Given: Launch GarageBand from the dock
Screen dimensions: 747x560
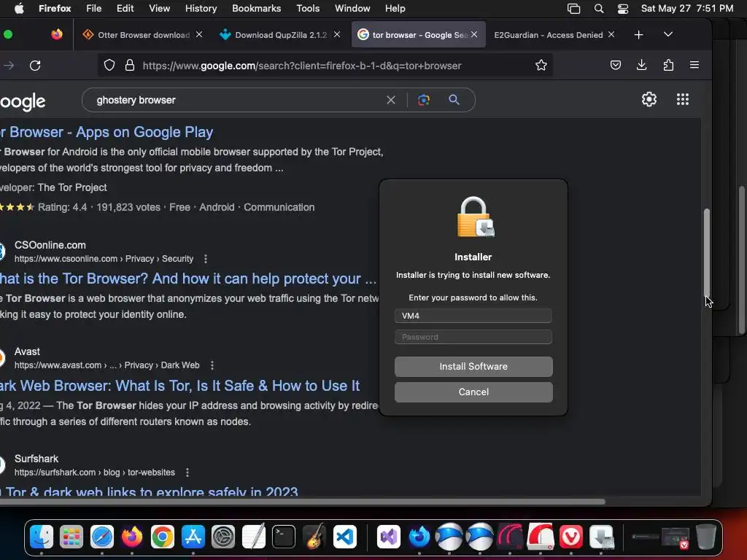Looking at the screenshot, I should pyautogui.click(x=314, y=537).
